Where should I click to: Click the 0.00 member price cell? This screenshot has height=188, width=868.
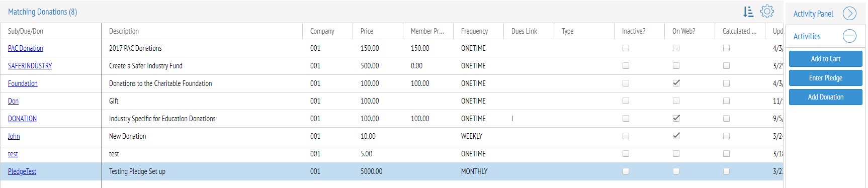pos(428,66)
